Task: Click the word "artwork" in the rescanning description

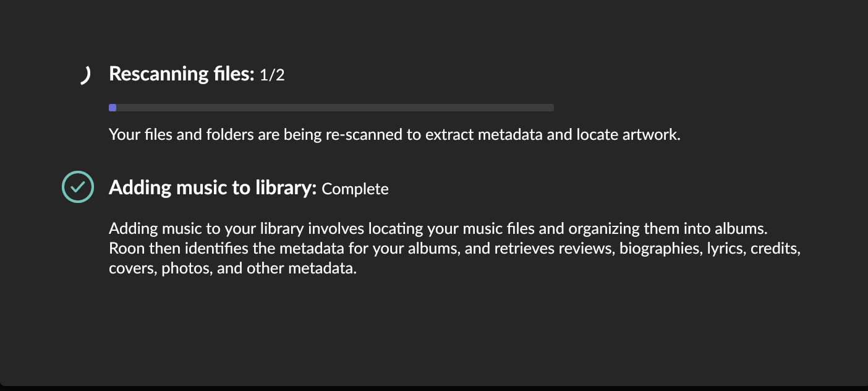Action: [653, 134]
